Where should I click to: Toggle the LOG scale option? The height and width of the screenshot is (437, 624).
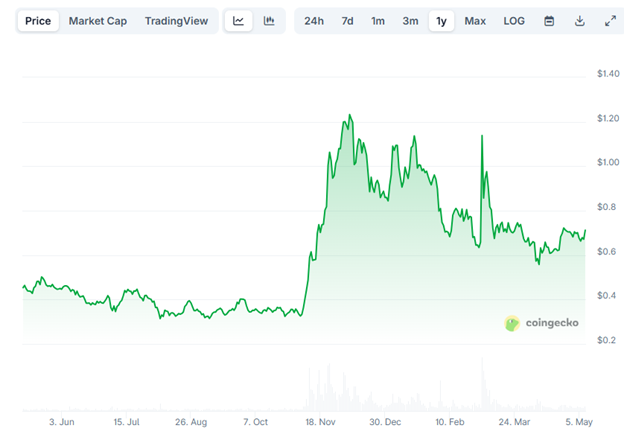coord(514,21)
